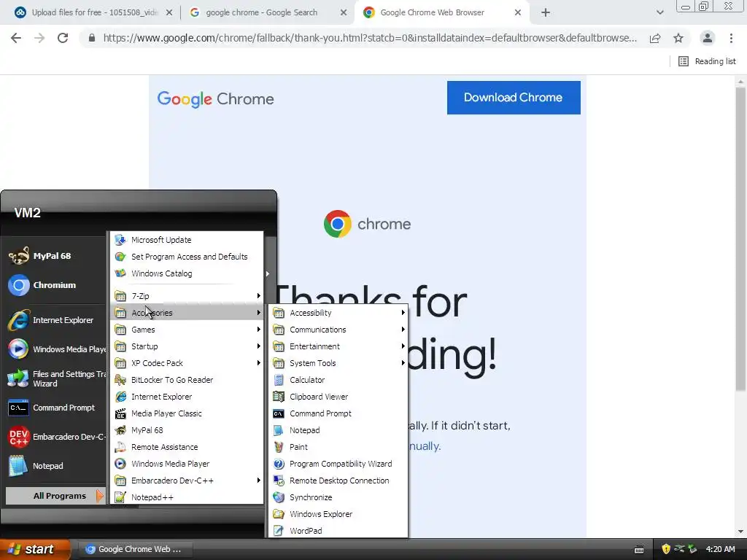Open Set Program Access and Defaults

[x=187, y=257]
